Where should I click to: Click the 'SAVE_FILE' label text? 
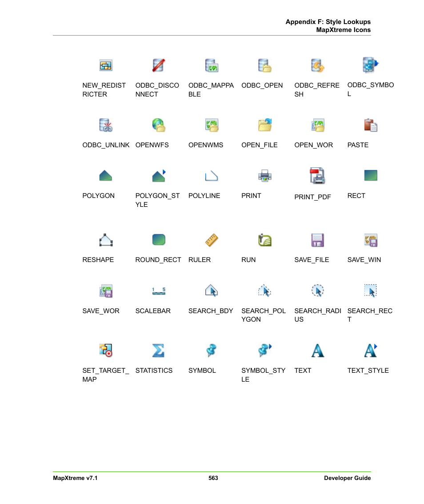point(312,260)
